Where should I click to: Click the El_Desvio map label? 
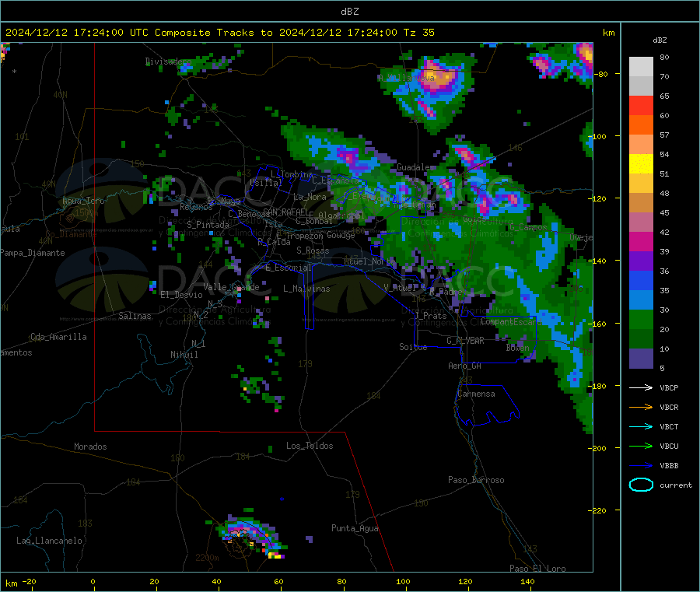tap(181, 295)
